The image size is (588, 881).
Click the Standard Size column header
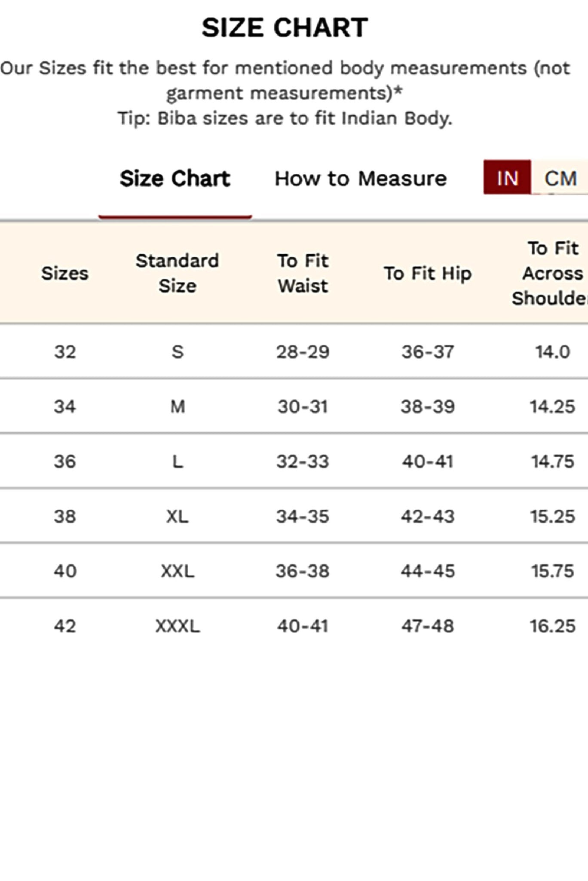pos(177,273)
